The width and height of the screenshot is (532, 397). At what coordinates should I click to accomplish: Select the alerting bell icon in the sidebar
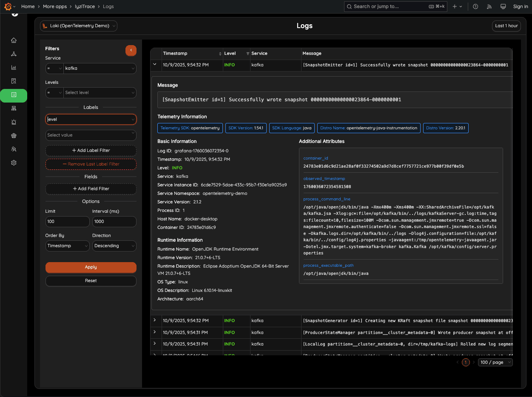14,122
